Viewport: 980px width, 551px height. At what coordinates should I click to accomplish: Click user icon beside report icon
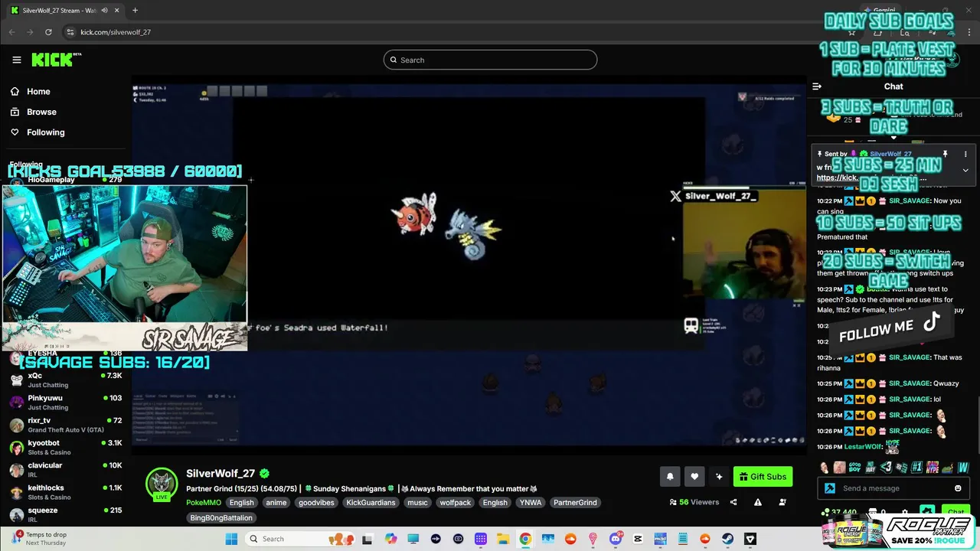click(782, 503)
